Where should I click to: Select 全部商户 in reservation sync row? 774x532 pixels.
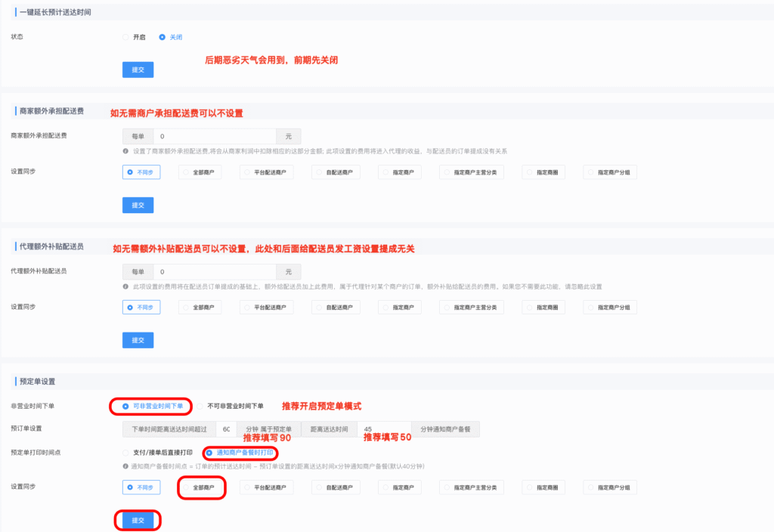[x=200, y=487]
